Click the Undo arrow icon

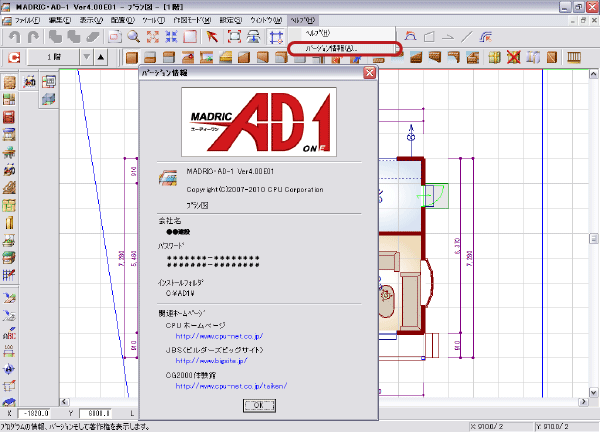point(15,37)
